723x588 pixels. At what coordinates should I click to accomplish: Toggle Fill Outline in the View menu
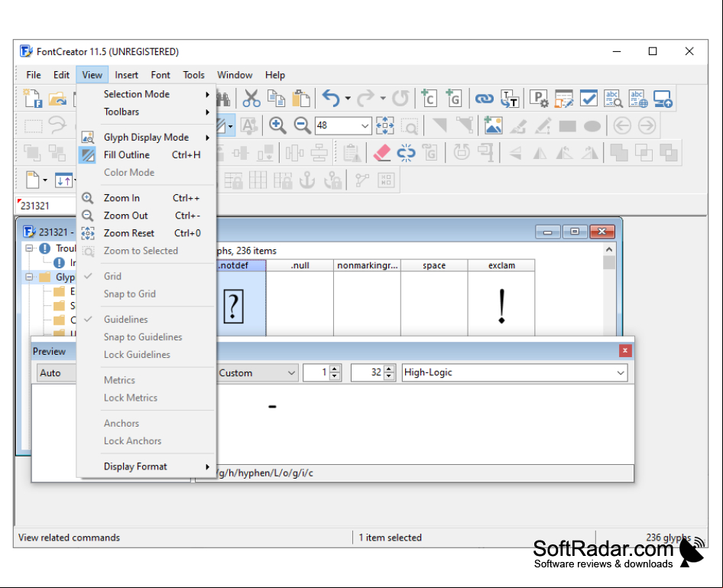point(146,155)
